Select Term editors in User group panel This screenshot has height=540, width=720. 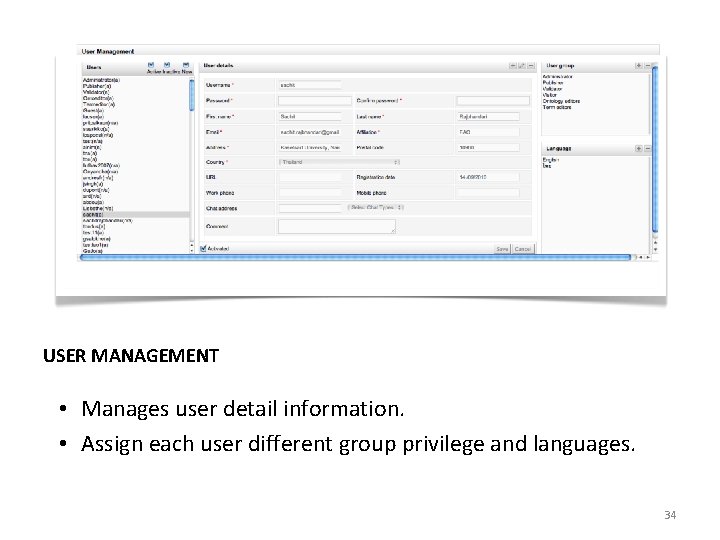[x=557, y=107]
